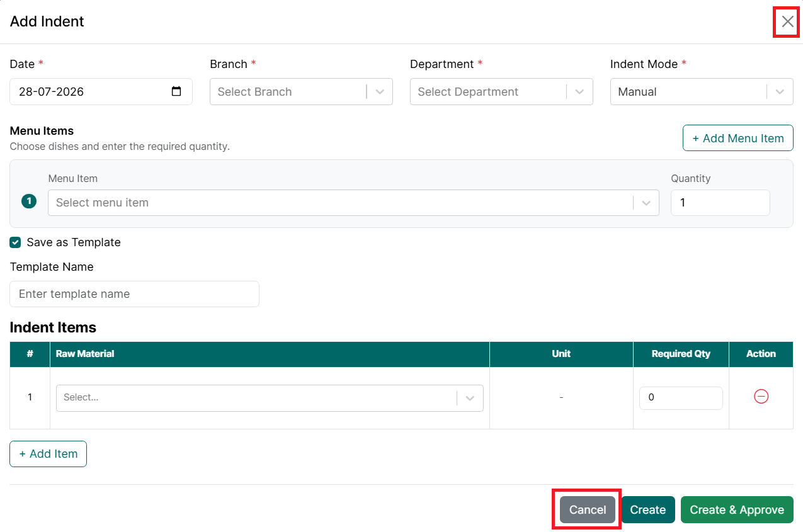Click the Add Item button

[48, 454]
